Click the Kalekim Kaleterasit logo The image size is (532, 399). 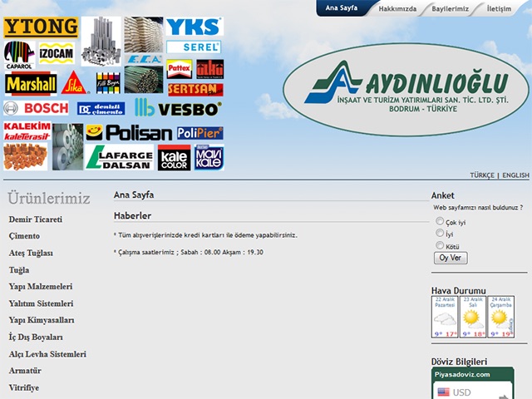27,131
